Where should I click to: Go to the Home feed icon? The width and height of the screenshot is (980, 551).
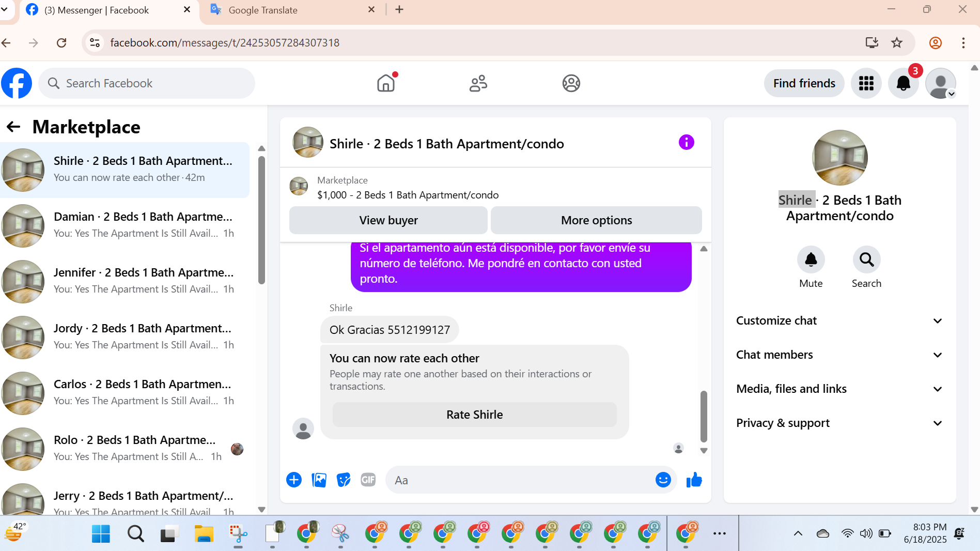pos(386,83)
